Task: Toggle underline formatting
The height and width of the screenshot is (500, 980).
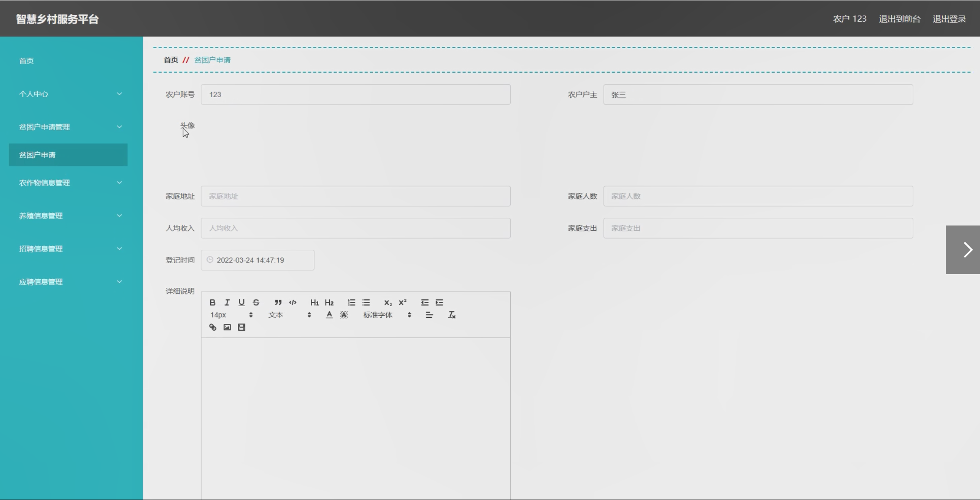Action: point(241,303)
